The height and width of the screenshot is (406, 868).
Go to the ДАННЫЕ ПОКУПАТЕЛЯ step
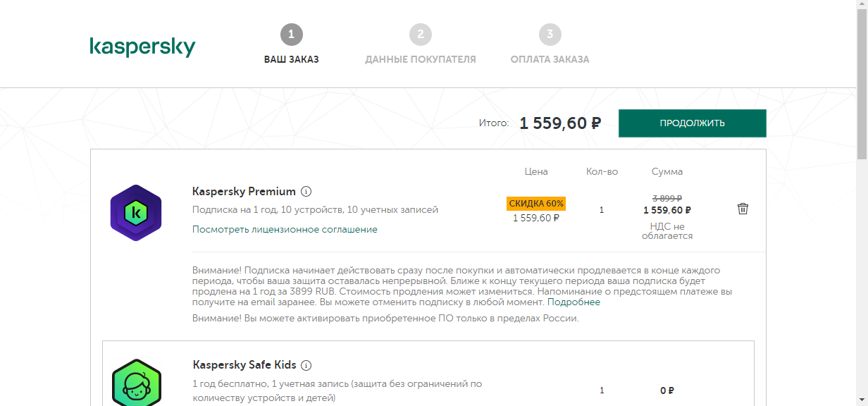(421, 60)
